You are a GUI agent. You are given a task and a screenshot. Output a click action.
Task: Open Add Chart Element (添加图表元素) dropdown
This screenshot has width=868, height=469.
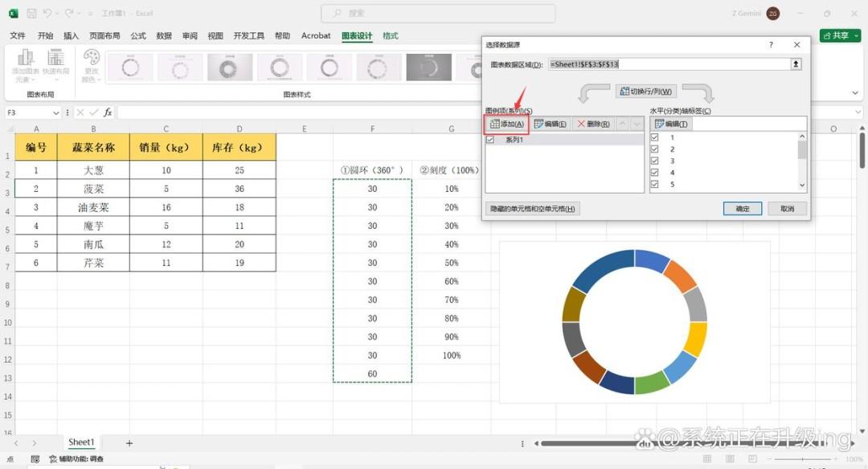click(x=25, y=66)
